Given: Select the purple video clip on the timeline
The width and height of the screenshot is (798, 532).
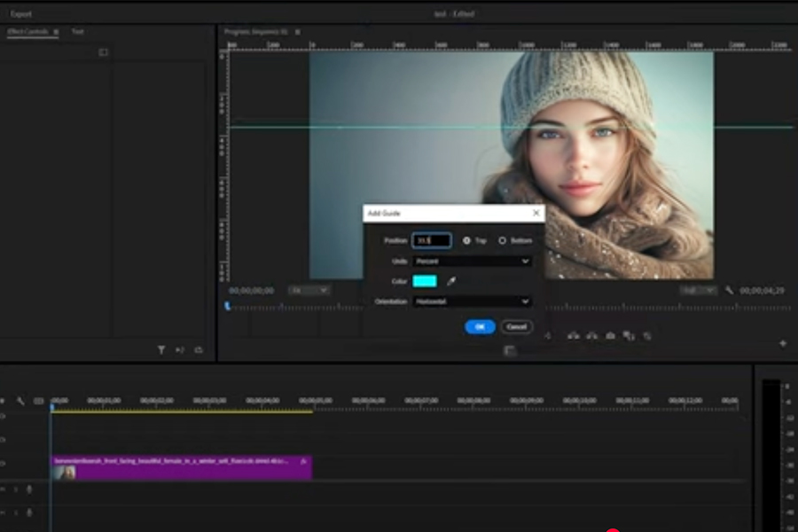Looking at the screenshot, I should click(x=181, y=468).
